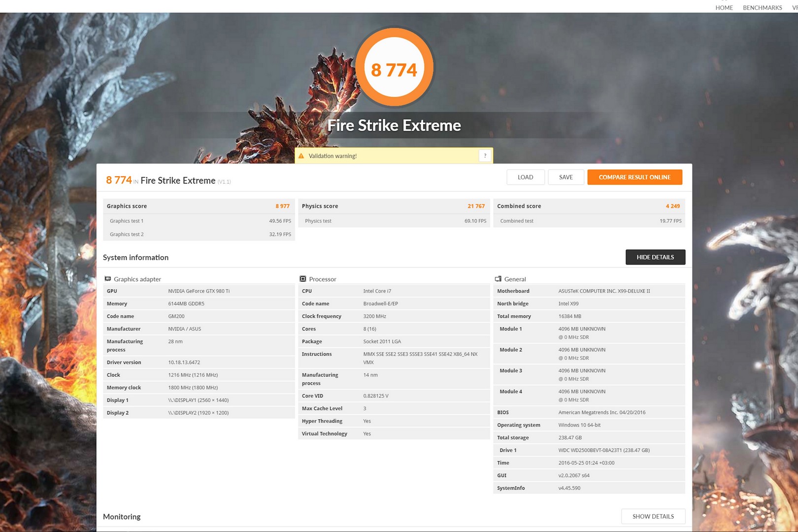Click the SAVE button
The height and width of the screenshot is (532, 798).
click(566, 177)
